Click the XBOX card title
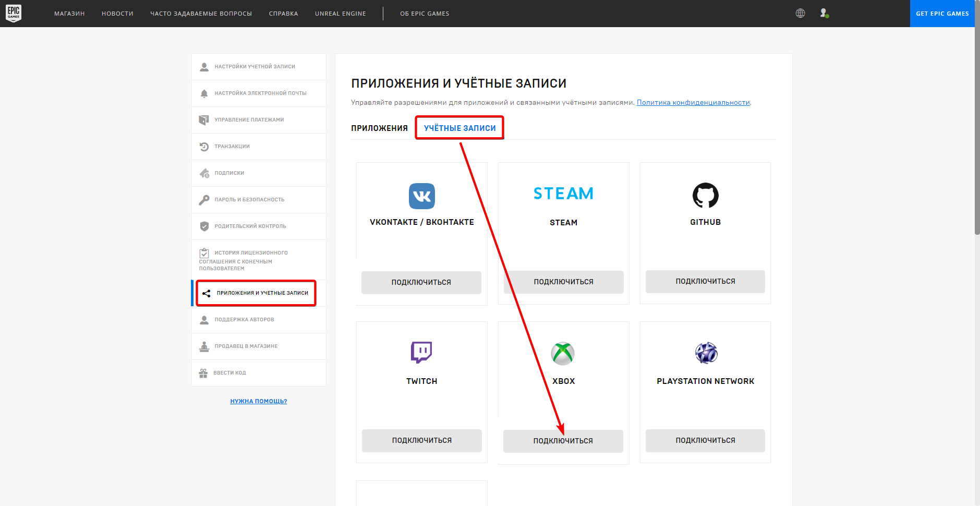The height and width of the screenshot is (506, 980). point(563,381)
